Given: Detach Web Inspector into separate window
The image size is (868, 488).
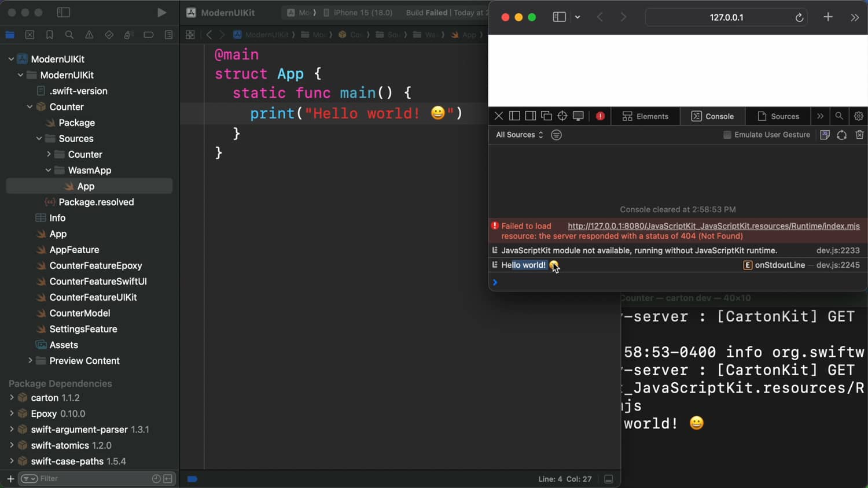Looking at the screenshot, I should [x=546, y=116].
